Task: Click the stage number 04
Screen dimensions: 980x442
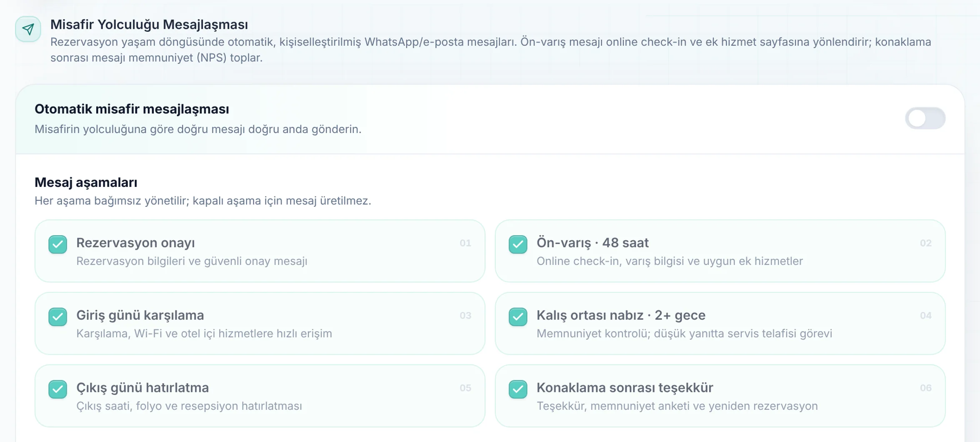Action: coord(926,316)
